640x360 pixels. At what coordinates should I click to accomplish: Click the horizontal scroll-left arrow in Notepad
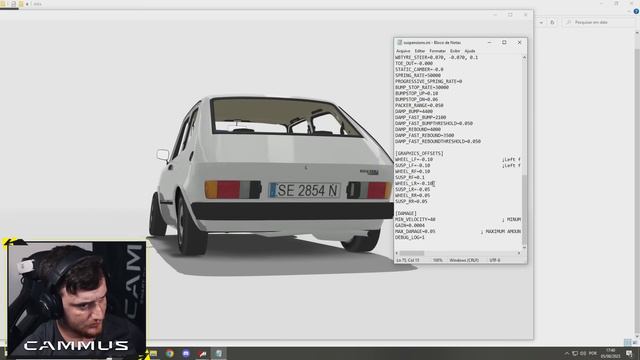(397, 253)
